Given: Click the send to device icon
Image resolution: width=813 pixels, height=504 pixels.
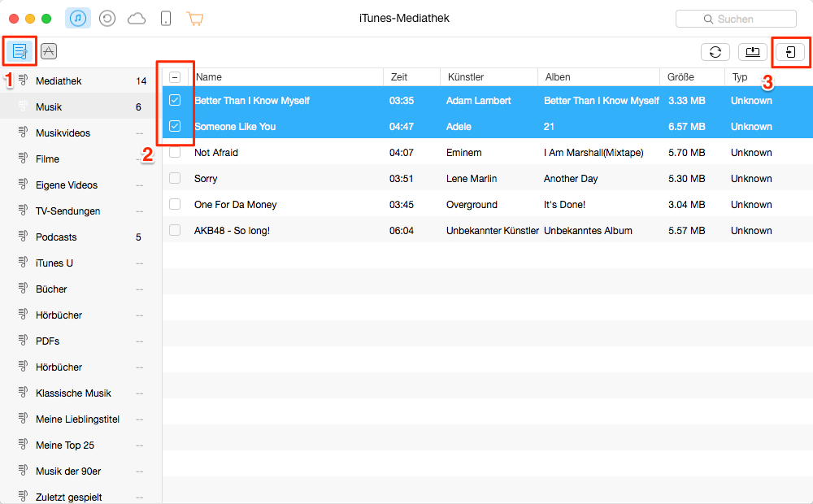Looking at the screenshot, I should point(790,52).
